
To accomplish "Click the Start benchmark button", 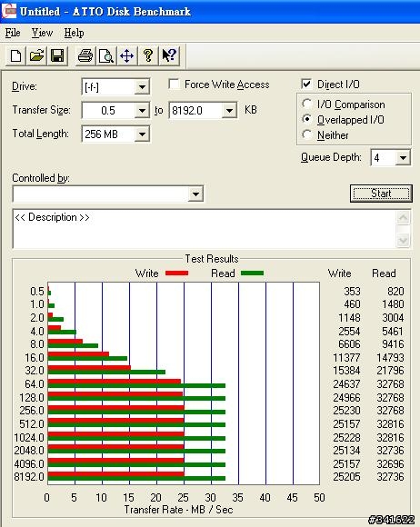I will (x=381, y=194).
